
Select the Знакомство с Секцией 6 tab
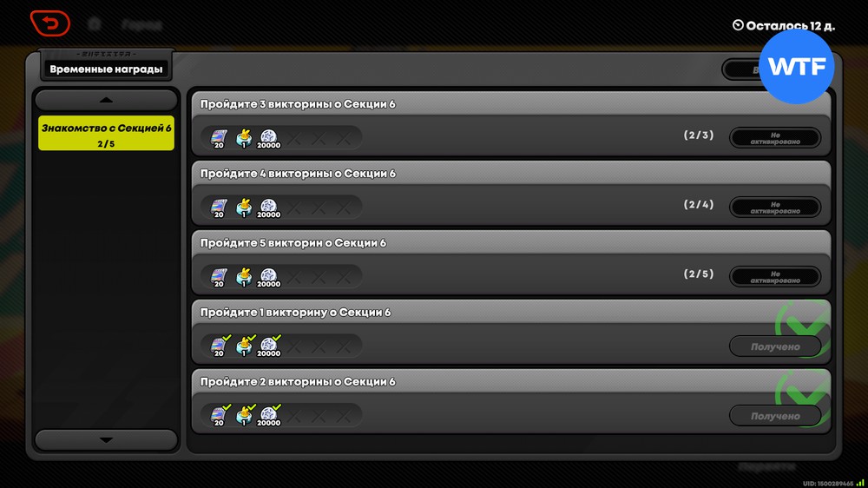tap(106, 133)
